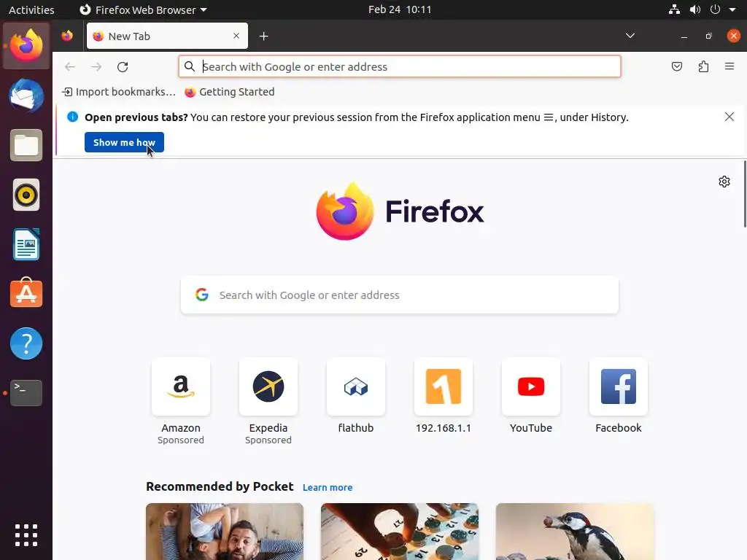Click Learn more beside Recommended by Pocket
747x560 pixels.
click(x=328, y=488)
